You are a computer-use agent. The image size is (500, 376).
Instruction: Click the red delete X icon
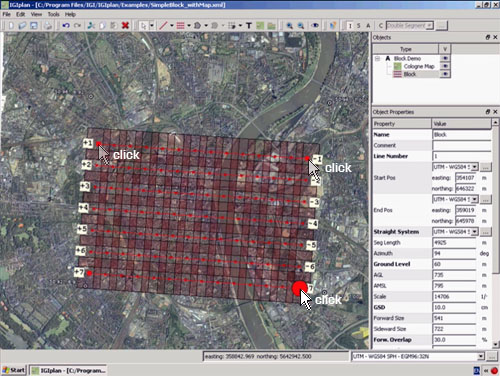[x=125, y=25]
